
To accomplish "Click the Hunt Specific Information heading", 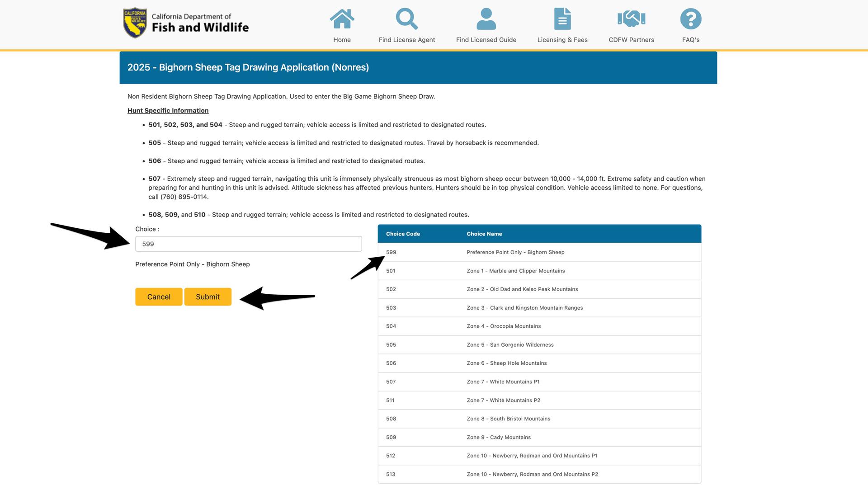I will pos(168,110).
